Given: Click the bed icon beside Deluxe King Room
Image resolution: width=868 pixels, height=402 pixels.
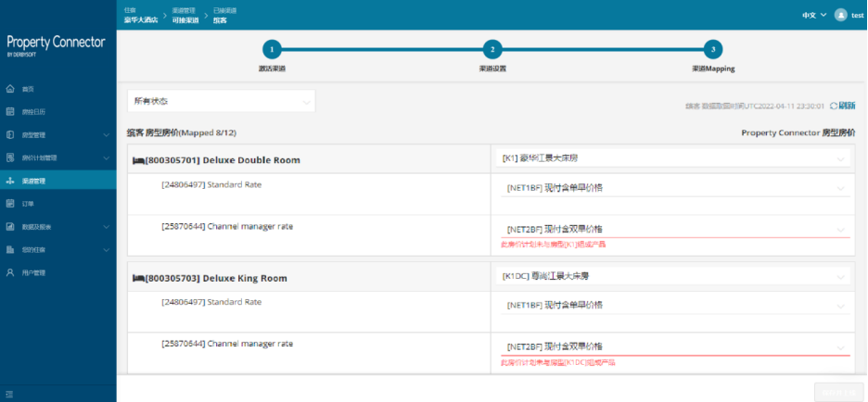Looking at the screenshot, I should pyautogui.click(x=138, y=279).
